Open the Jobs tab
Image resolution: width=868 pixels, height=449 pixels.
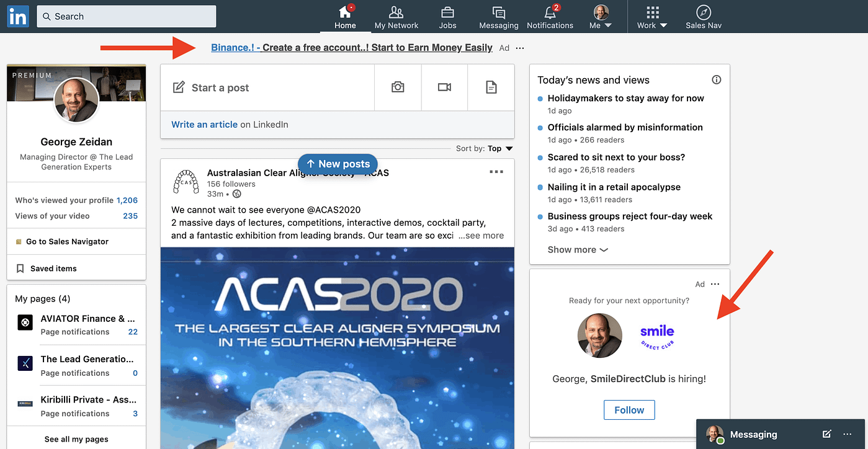coord(447,17)
